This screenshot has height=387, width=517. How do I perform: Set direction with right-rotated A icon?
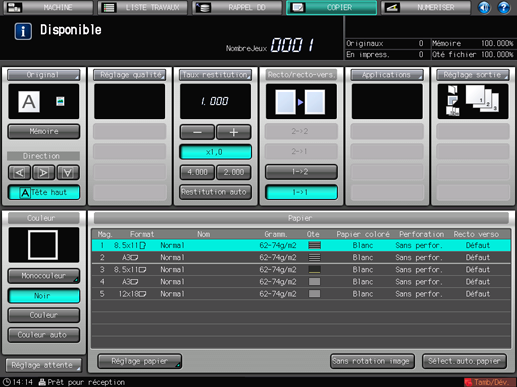(44, 172)
